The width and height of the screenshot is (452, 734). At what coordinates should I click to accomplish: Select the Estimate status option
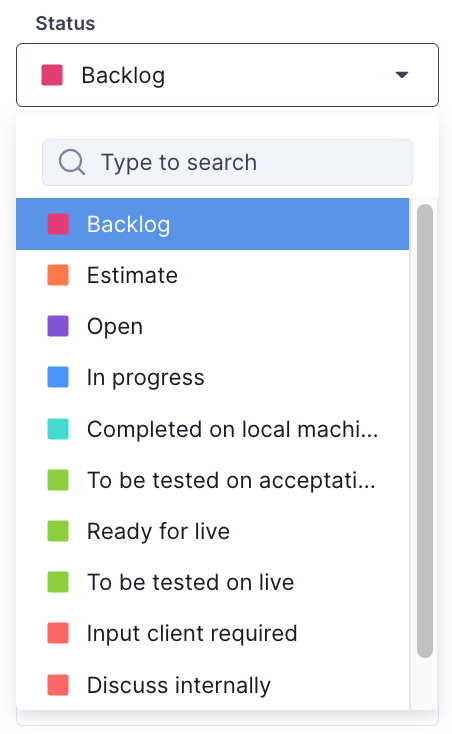point(212,275)
